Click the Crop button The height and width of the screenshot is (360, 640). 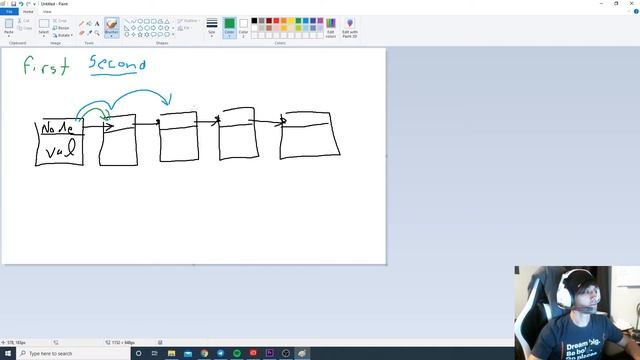point(60,20)
